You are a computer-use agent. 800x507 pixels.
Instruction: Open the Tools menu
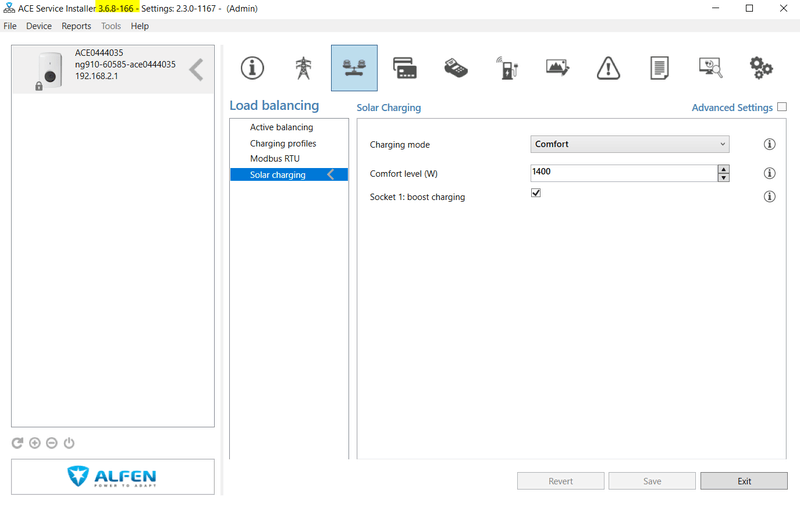tap(111, 26)
